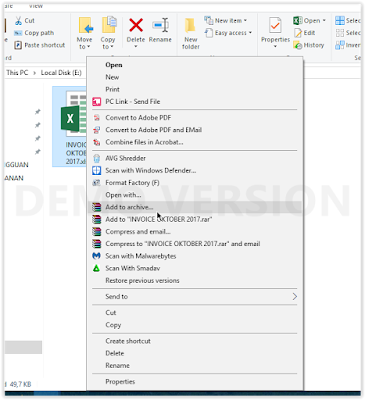The image size is (365, 400).
Task: Click Paste shortcut in the ribbon
Action: pos(40,45)
